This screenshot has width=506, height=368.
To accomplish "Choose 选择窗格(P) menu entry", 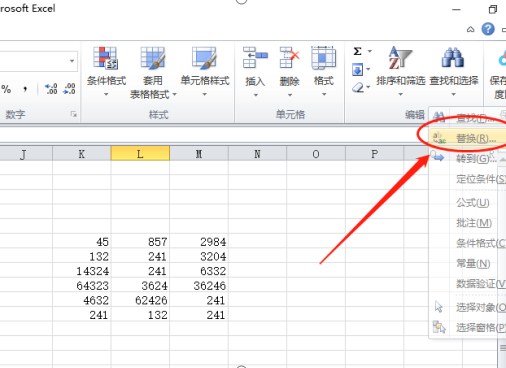I will pos(468,327).
